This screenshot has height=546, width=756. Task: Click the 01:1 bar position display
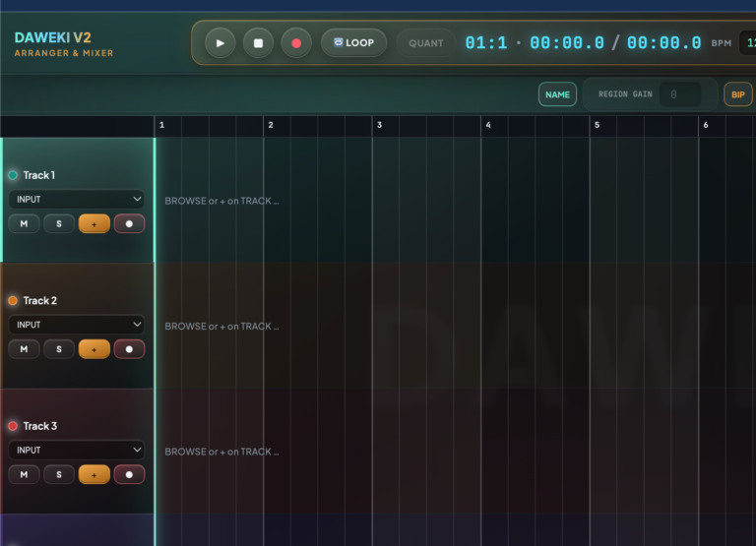[x=486, y=43]
